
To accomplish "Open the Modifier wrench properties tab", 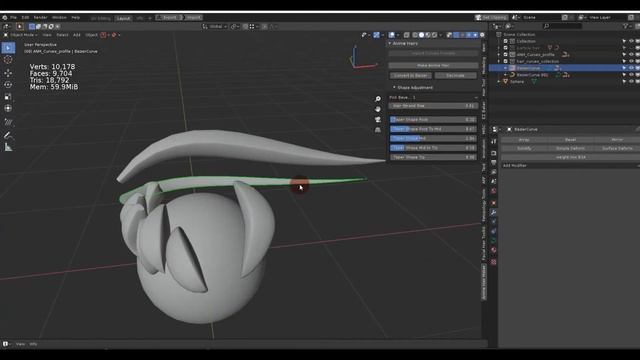I will [x=493, y=212].
